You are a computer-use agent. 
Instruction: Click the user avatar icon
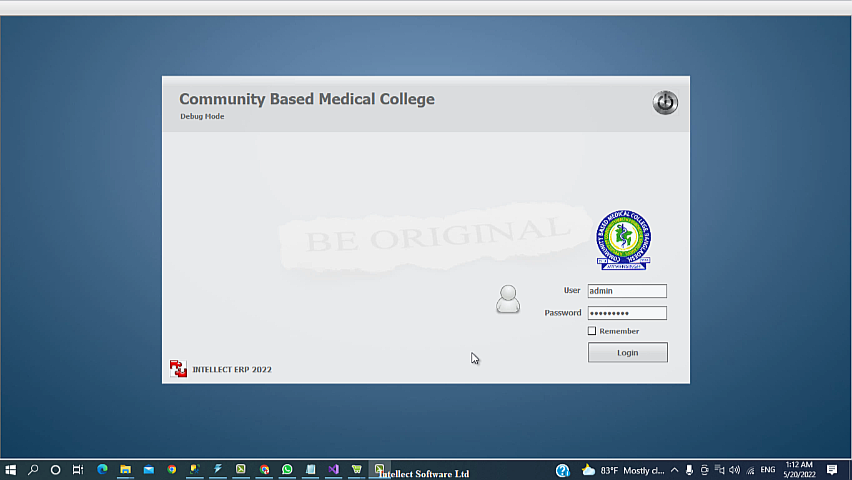click(508, 299)
